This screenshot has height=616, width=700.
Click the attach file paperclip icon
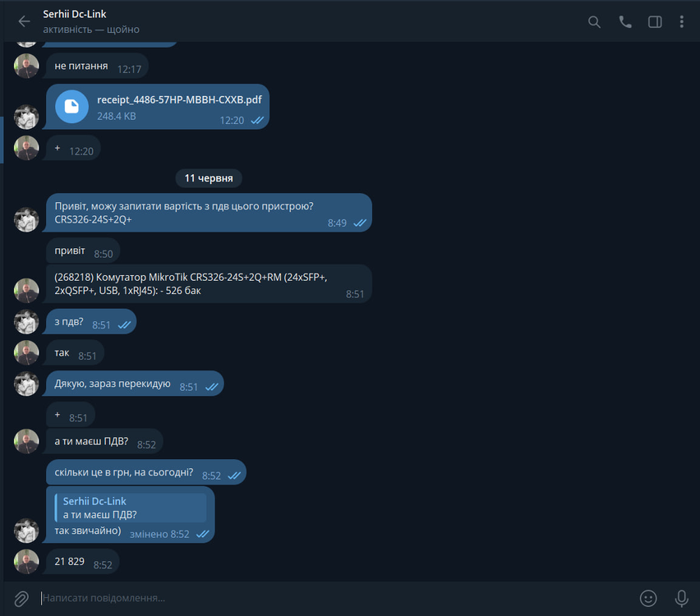pos(21,598)
